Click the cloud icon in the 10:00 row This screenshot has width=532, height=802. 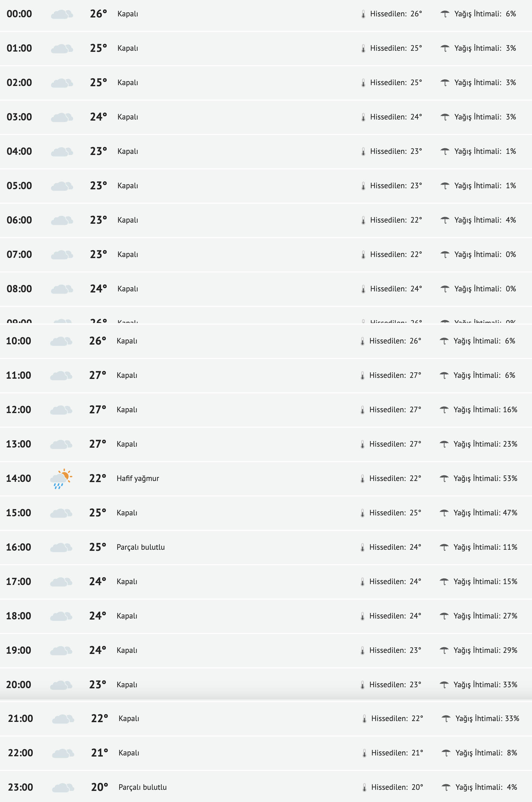coord(61,341)
